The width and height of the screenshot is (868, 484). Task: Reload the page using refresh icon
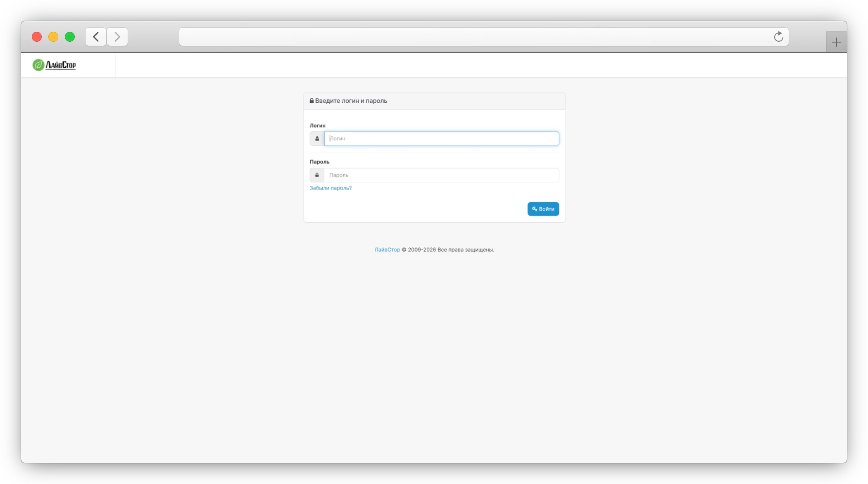pos(778,37)
